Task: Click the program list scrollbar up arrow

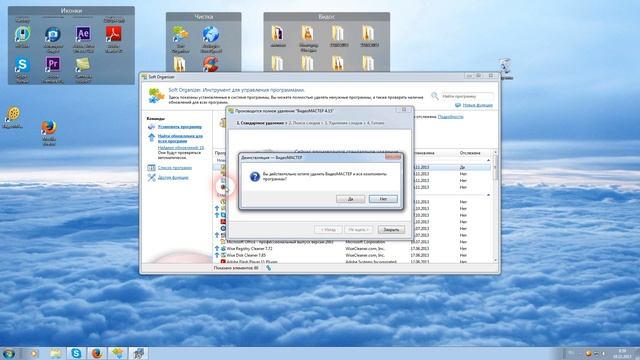Action: click(496, 153)
